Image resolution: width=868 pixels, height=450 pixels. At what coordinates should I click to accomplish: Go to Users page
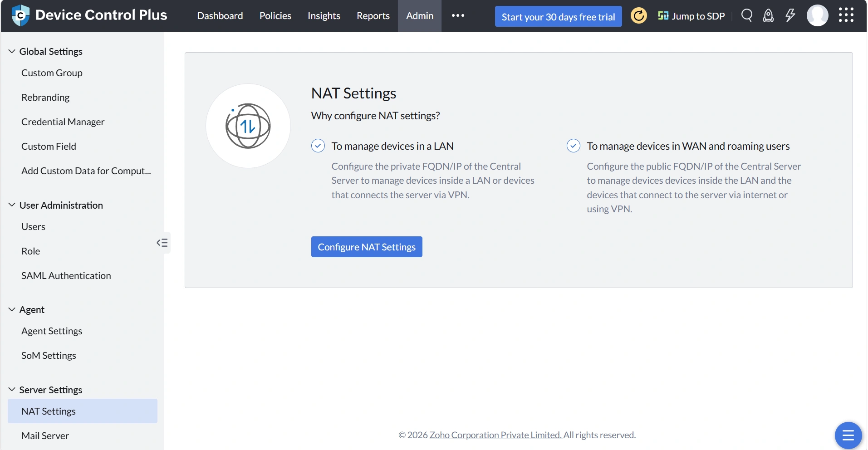pyautogui.click(x=33, y=227)
